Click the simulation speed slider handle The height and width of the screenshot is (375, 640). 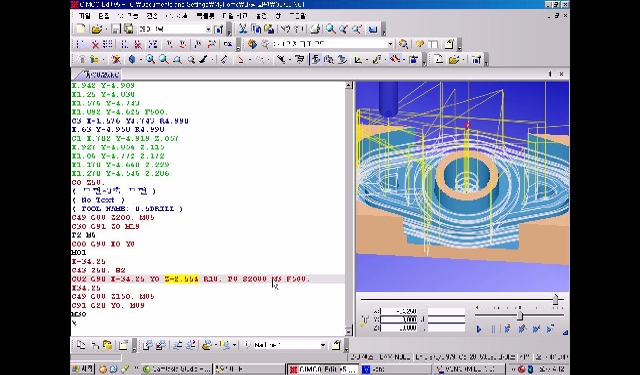520,315
